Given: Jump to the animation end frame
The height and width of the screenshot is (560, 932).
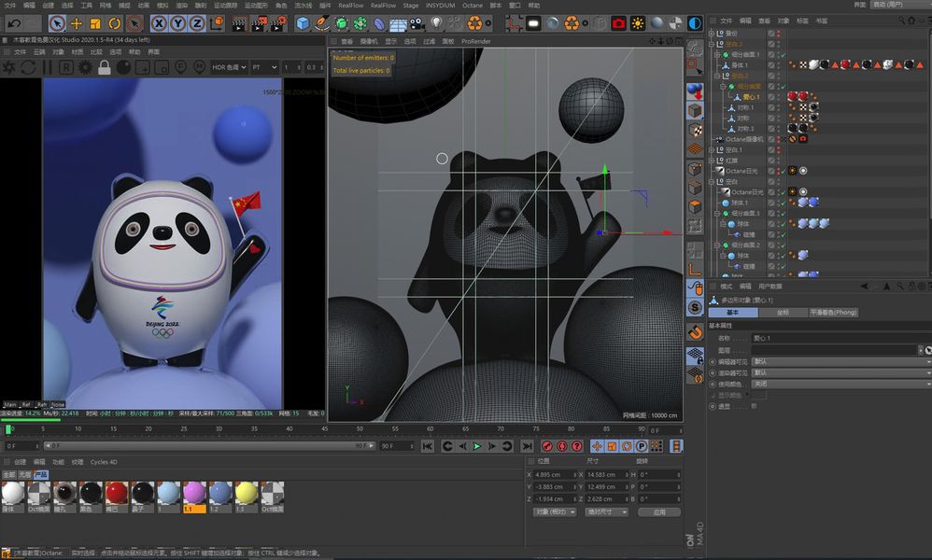Looking at the screenshot, I should click(x=527, y=446).
